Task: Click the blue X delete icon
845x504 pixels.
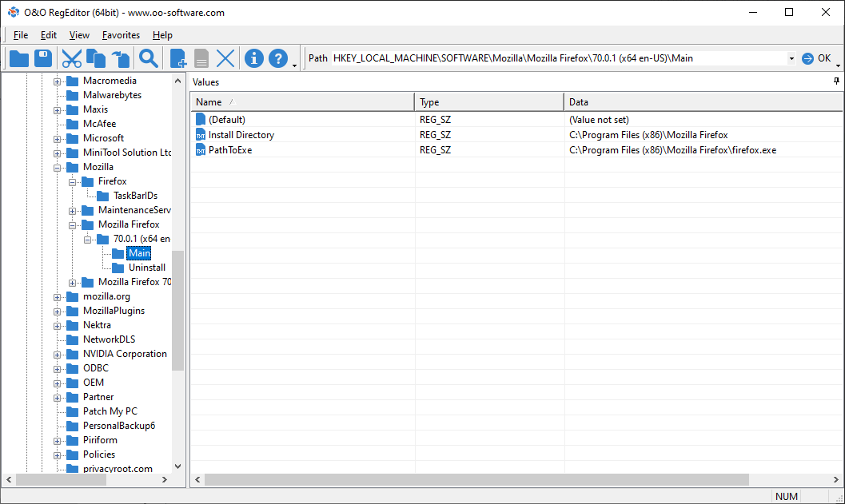Action: pyautogui.click(x=225, y=58)
